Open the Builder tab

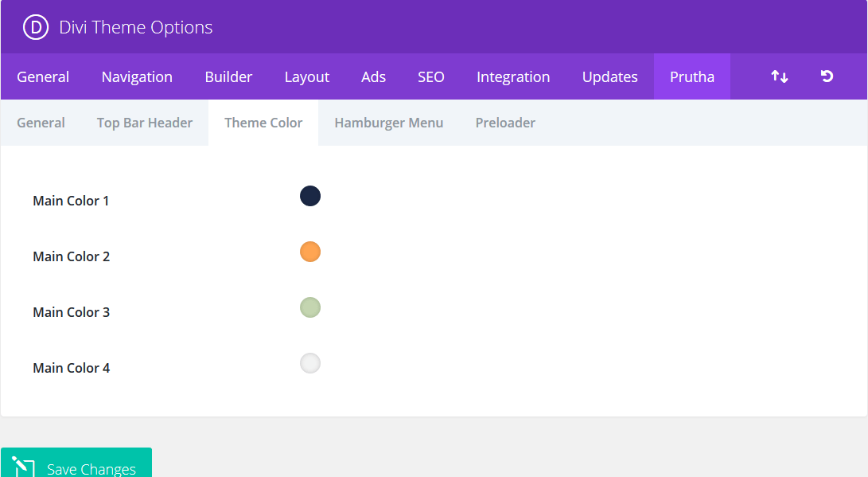(x=228, y=76)
